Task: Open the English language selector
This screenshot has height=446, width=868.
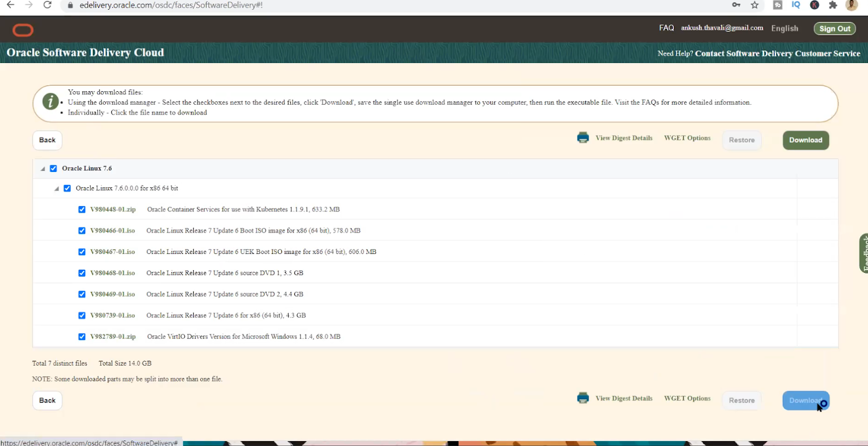Action: coord(784,28)
